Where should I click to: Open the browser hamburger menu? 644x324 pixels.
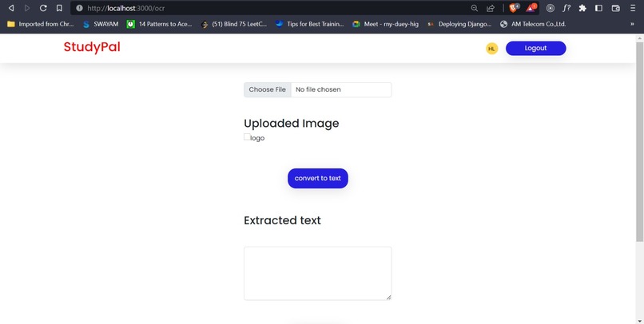[x=633, y=8]
